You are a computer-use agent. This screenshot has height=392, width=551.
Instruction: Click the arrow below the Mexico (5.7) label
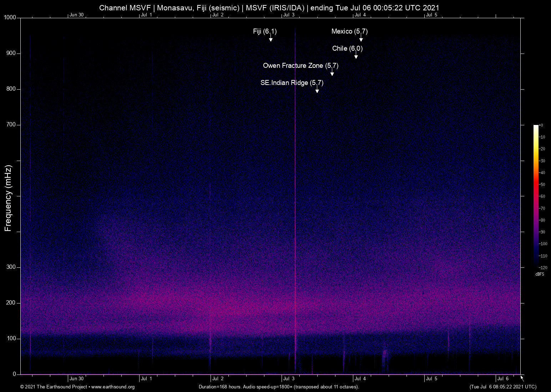click(361, 39)
